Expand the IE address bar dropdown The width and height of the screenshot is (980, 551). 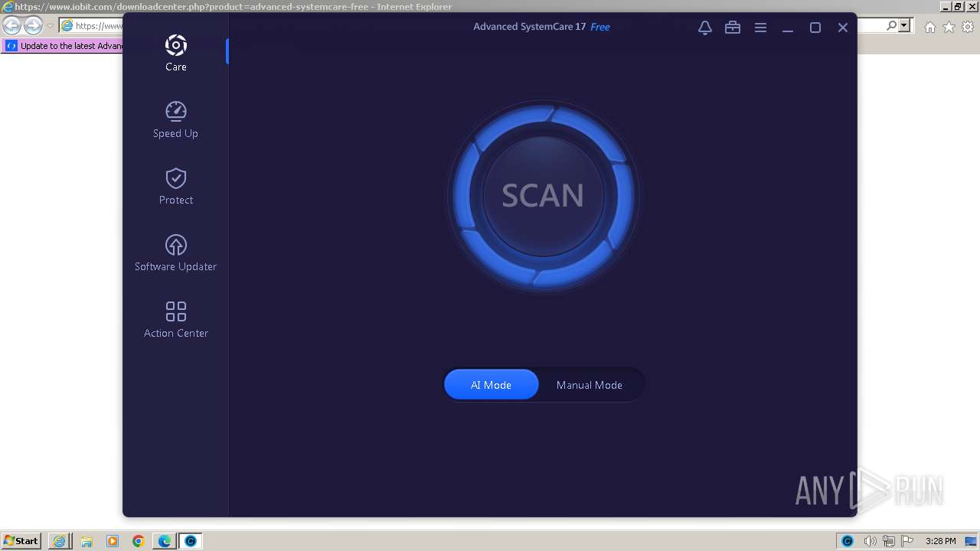click(x=905, y=26)
